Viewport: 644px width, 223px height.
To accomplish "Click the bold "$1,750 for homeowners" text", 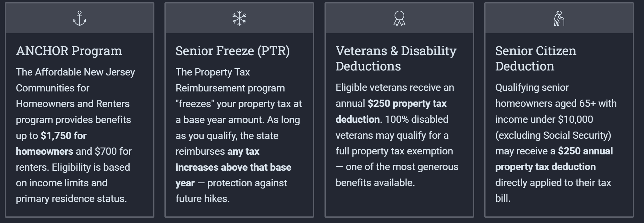I will pyautogui.click(x=63, y=136).
